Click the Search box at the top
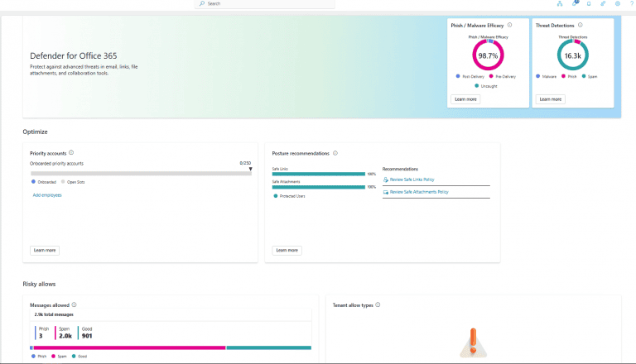 tap(265, 3)
